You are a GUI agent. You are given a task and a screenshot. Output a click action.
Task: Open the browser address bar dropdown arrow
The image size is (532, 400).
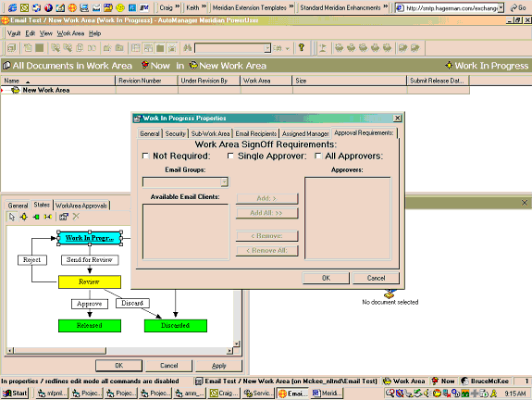coord(501,7)
